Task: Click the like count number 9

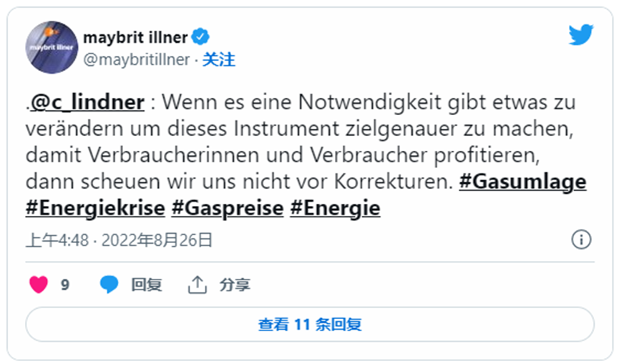Action: tap(65, 285)
